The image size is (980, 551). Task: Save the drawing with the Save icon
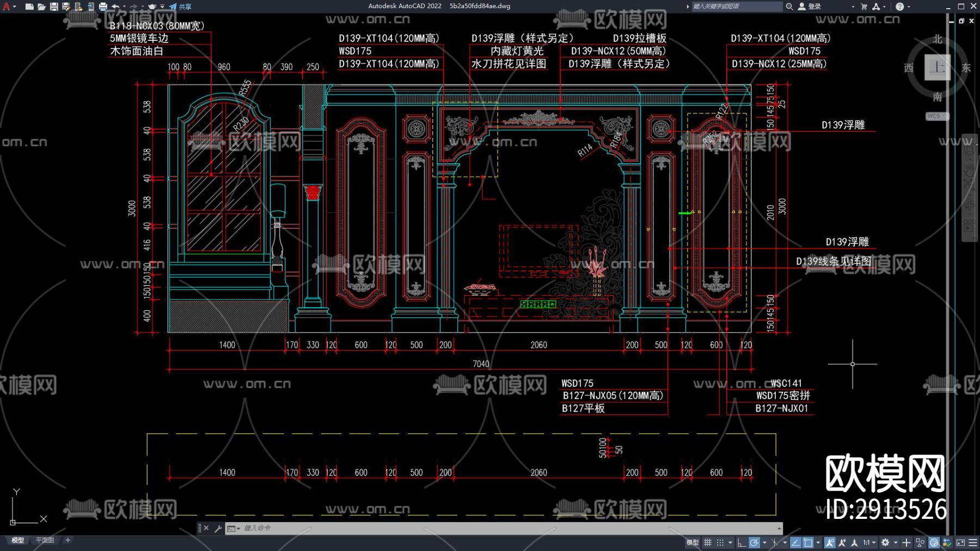54,7
